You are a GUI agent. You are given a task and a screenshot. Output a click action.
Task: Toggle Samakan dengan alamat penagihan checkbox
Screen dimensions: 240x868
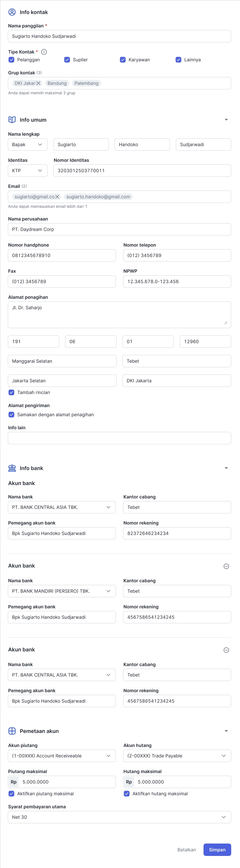tap(11, 415)
